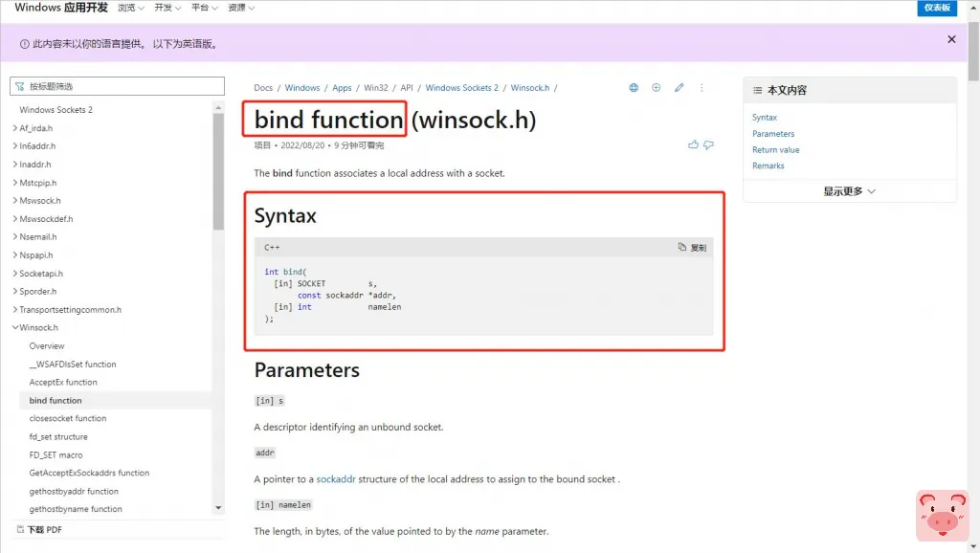Screen dimensions: 980x553
Task: Click the thumbs up feedback icon
Action: (x=693, y=145)
